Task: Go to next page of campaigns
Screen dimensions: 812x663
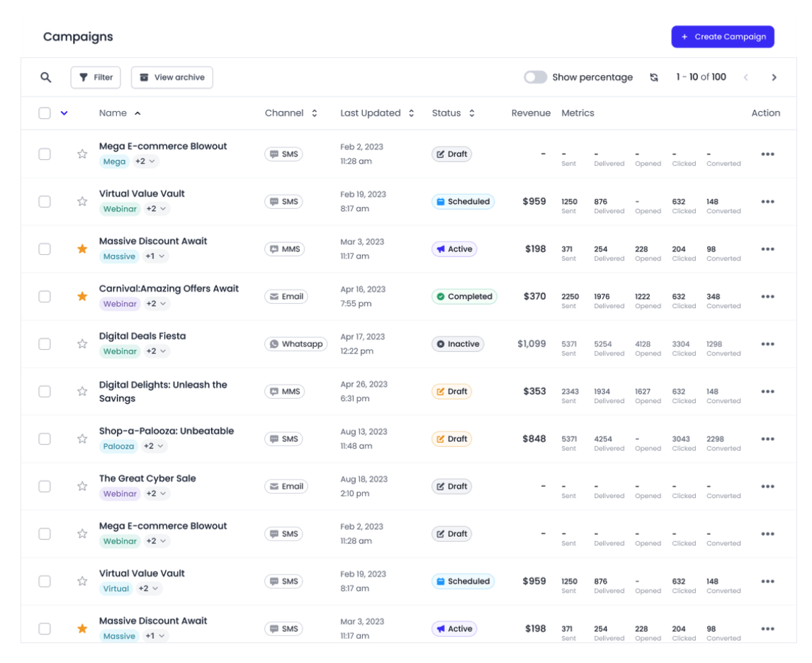Action: click(x=774, y=77)
